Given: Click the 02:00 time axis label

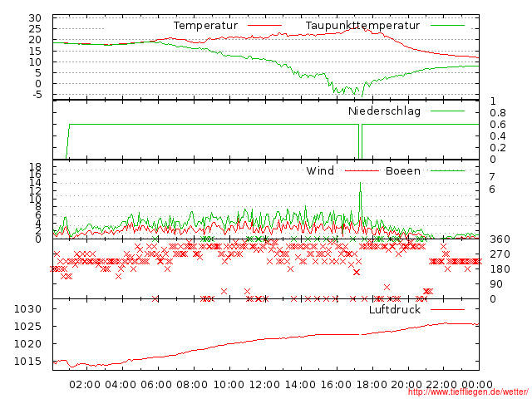Looking at the screenshot, I should [x=85, y=385].
